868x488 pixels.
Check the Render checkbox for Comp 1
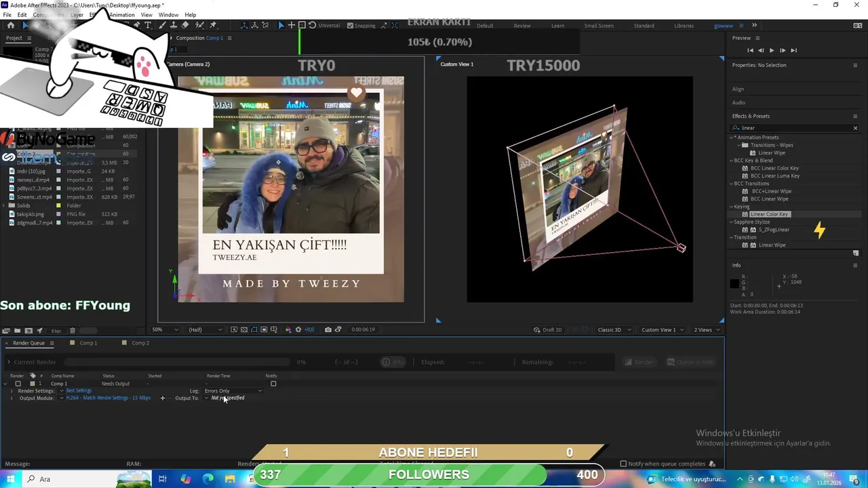(x=18, y=384)
